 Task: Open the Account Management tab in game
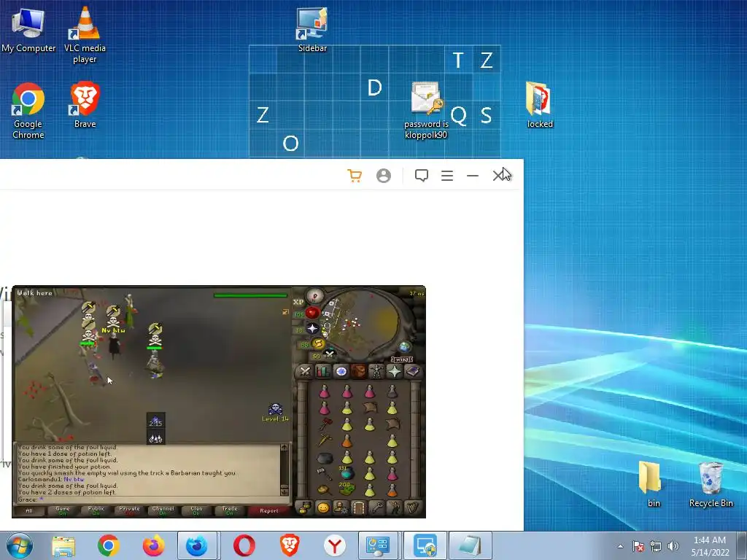(x=341, y=508)
